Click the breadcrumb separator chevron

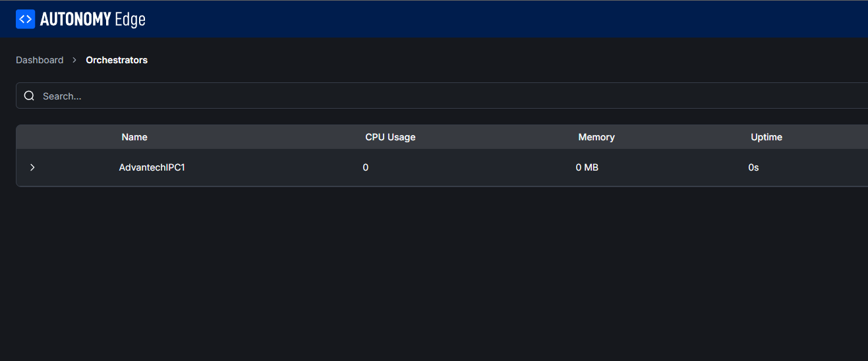[74, 60]
